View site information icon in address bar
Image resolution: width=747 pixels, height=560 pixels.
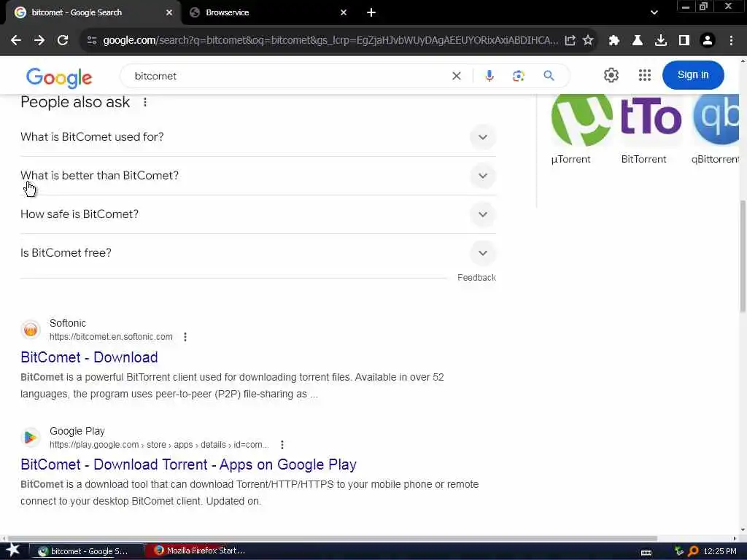point(92,41)
